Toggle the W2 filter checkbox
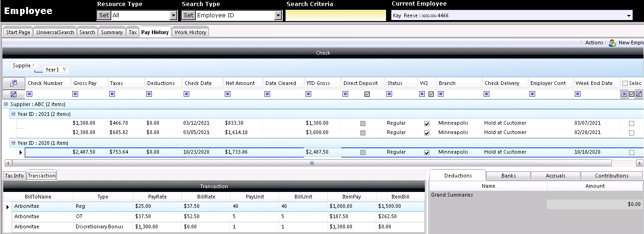Viewport: 644px width, 234px height. tap(431, 94)
